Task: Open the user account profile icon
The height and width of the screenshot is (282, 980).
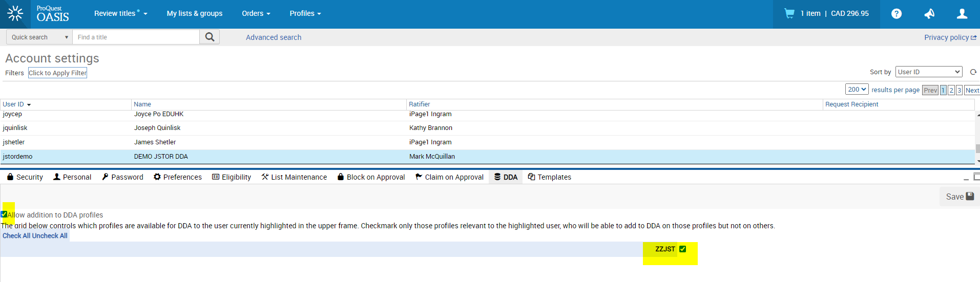Action: coord(962,14)
